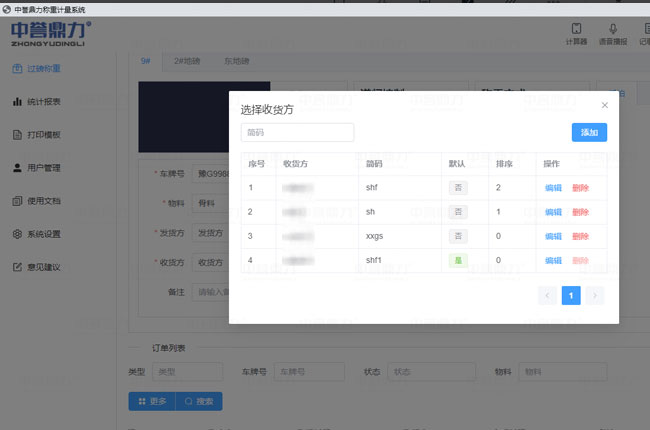Click the next page arrow in pagination
650x430 pixels.
click(x=595, y=295)
